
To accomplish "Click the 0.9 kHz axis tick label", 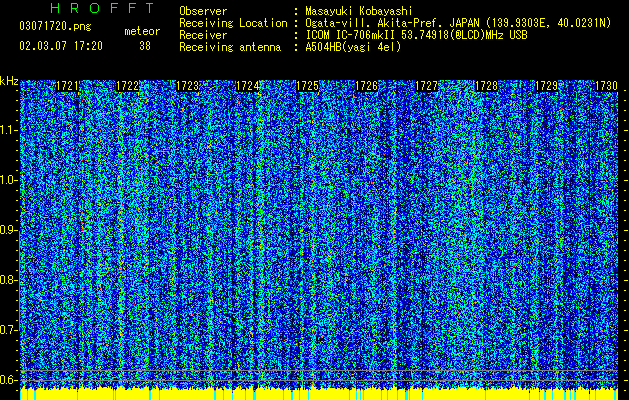I will click(x=9, y=230).
